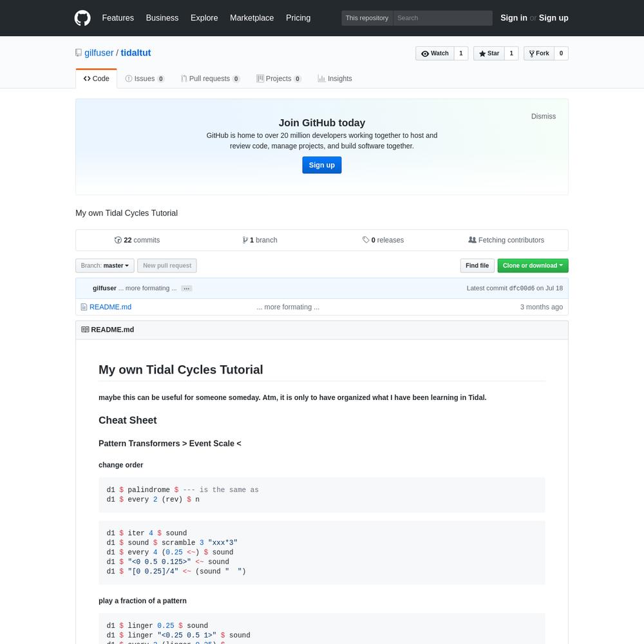Click the book icon in README.md header
The height and width of the screenshot is (644, 644).
tap(85, 330)
